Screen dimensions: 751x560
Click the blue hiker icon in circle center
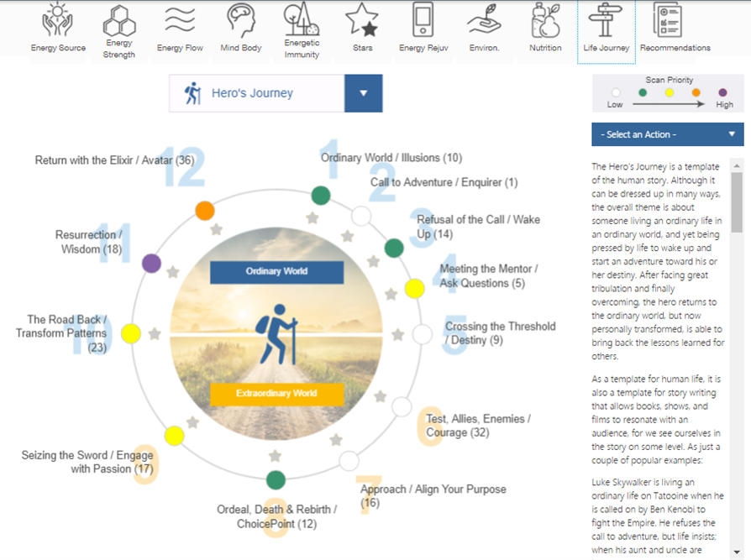tap(276, 334)
